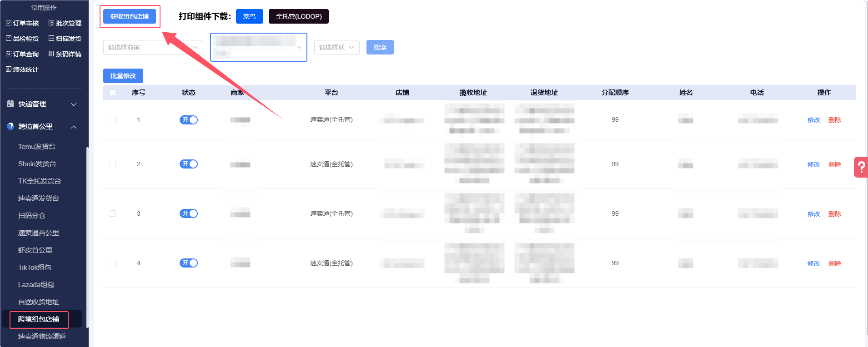
Task: Click the 店铺 column header
Action: tap(402, 93)
